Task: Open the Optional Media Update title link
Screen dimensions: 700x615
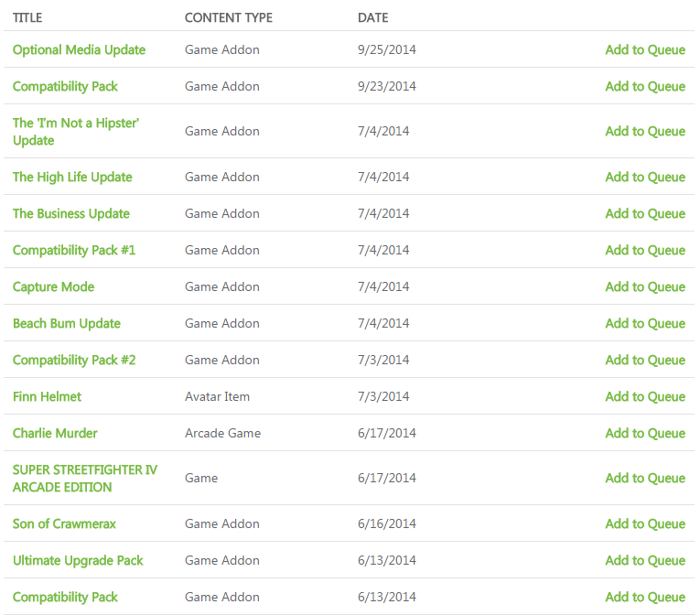Action: point(79,49)
